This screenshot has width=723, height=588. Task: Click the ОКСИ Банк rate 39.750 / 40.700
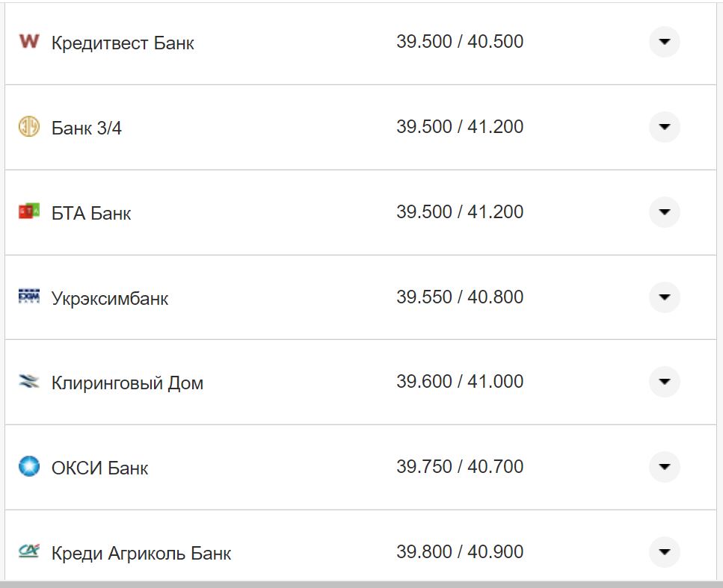pos(460,467)
